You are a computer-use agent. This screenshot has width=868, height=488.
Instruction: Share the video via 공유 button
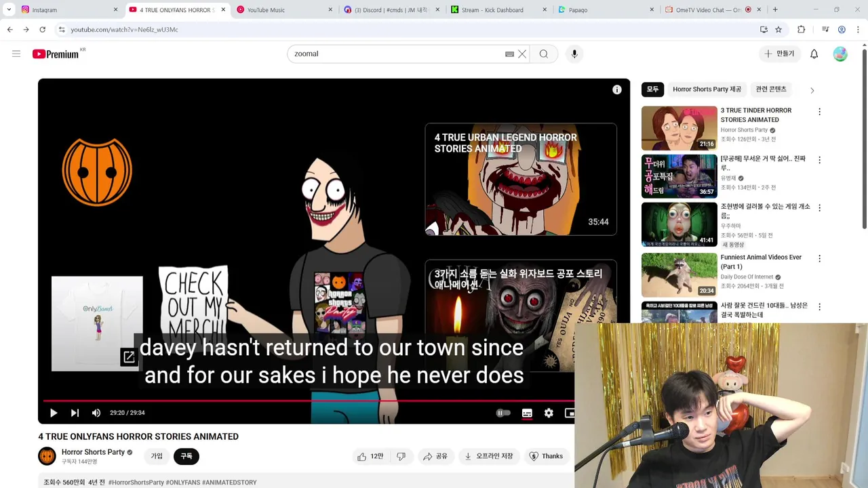[x=435, y=457]
